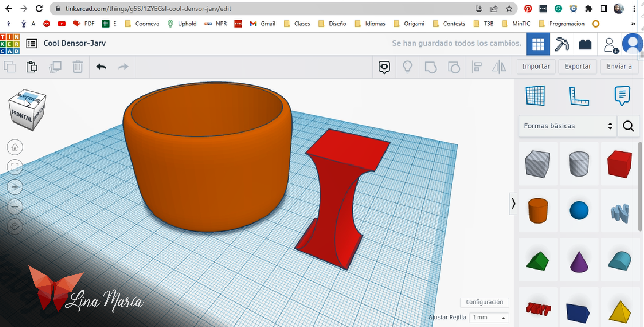Screen dimensions: 644x327
Task: Select the Ruler tool icon
Action: [578, 96]
